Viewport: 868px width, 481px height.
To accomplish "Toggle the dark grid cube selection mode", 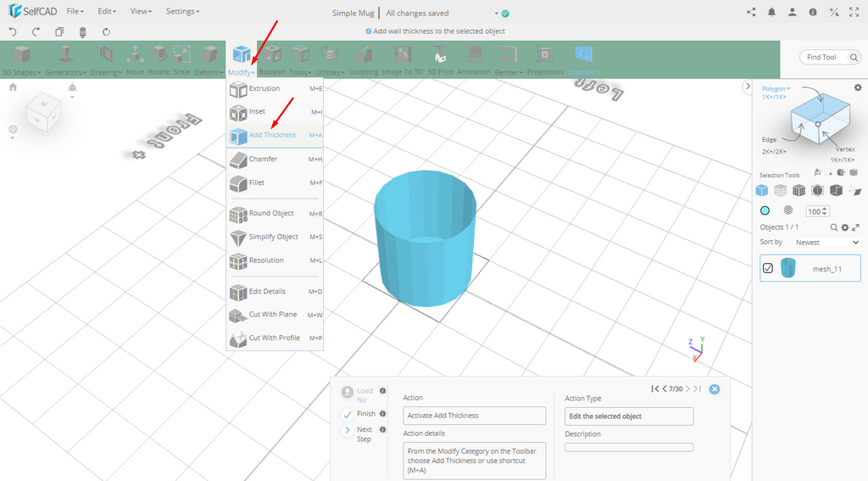I will (x=798, y=191).
